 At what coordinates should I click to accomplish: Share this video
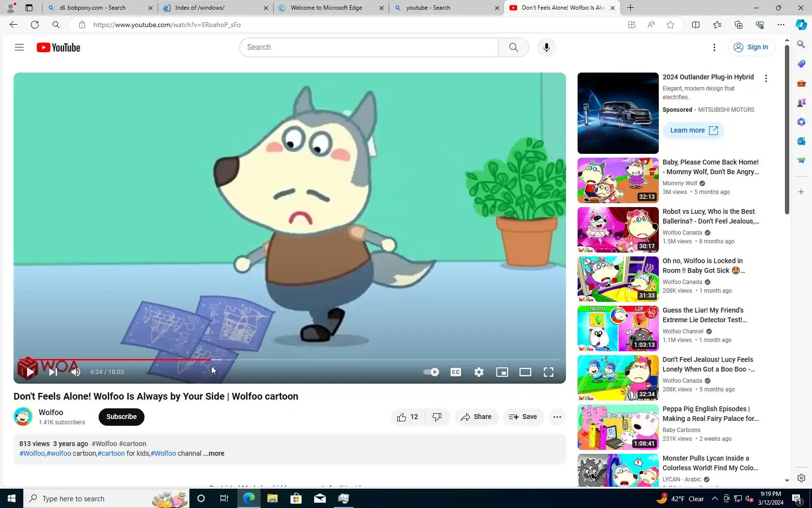point(477,417)
